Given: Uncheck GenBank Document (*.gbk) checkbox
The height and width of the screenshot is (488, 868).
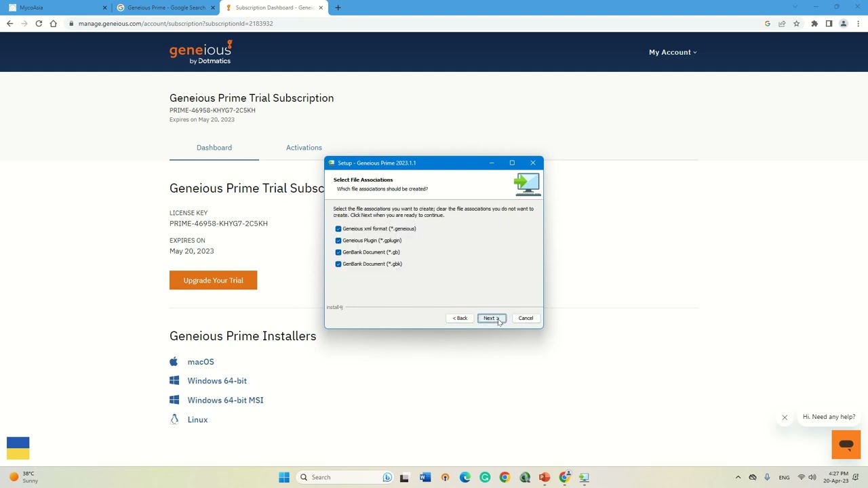Looking at the screenshot, I should (338, 264).
